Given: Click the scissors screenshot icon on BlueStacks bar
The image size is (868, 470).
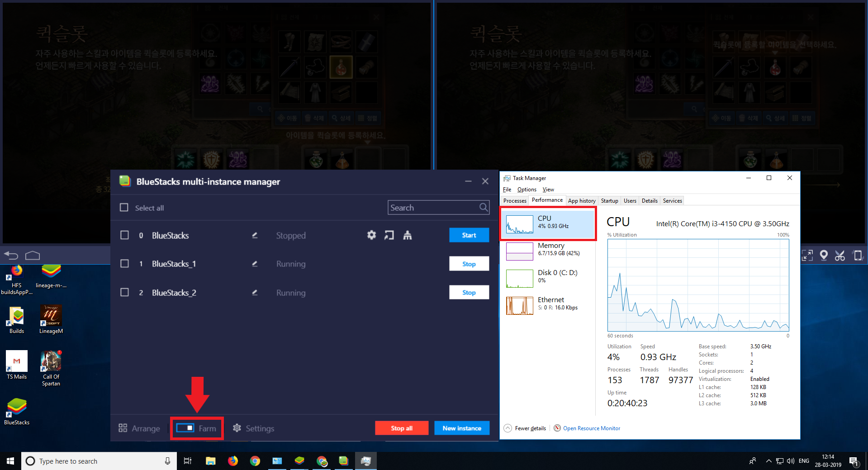Looking at the screenshot, I should (x=840, y=256).
